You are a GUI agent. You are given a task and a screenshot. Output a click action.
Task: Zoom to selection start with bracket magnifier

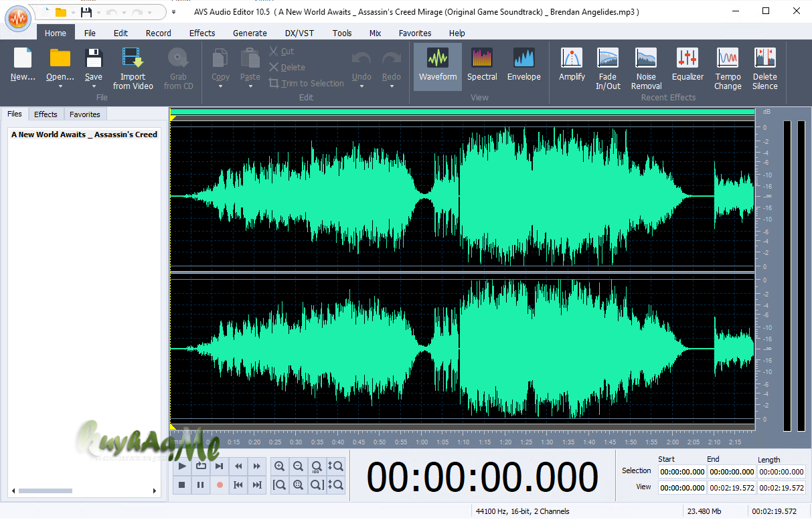[x=280, y=485]
